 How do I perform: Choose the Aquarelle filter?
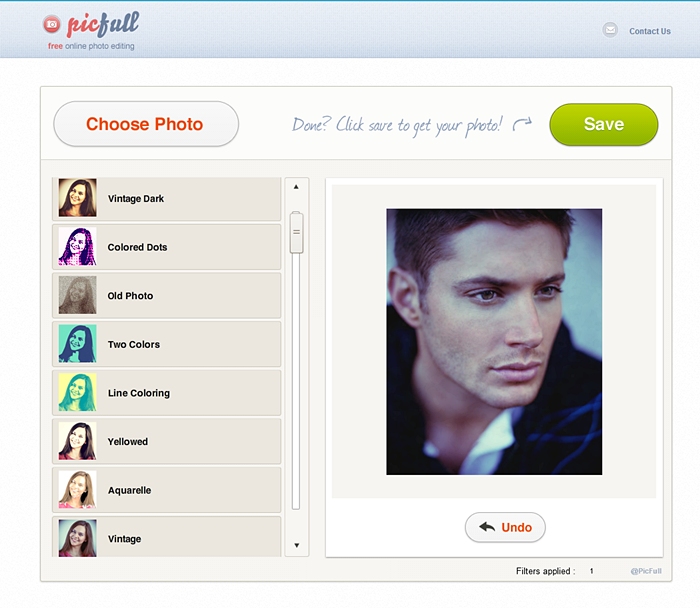(167, 490)
